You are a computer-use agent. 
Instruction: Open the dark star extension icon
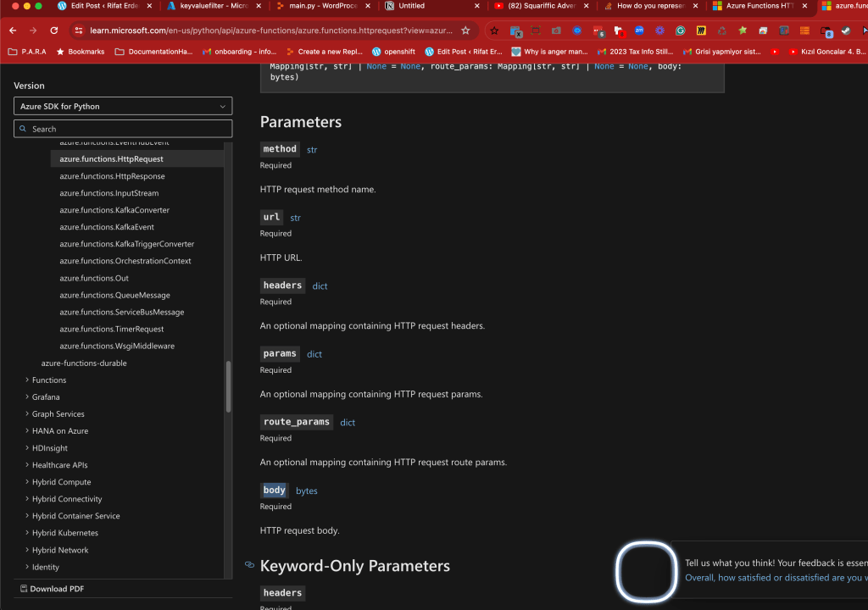click(494, 30)
